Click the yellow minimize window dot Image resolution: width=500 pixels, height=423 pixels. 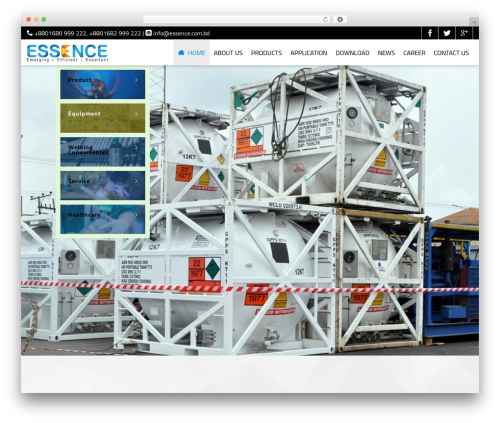click(36, 19)
